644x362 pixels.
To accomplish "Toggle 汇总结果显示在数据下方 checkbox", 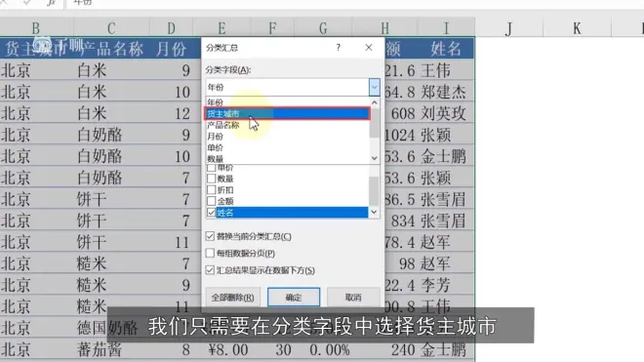I will point(210,270).
